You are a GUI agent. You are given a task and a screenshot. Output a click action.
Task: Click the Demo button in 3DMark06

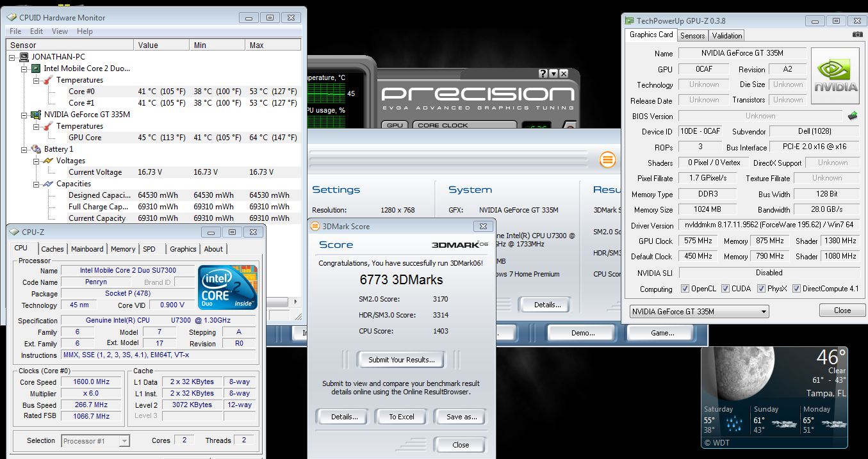[x=582, y=333]
